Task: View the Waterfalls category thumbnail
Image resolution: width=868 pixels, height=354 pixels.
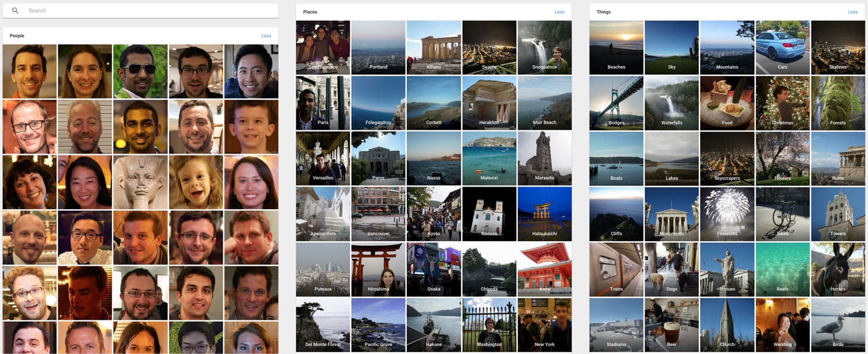Action: (672, 103)
